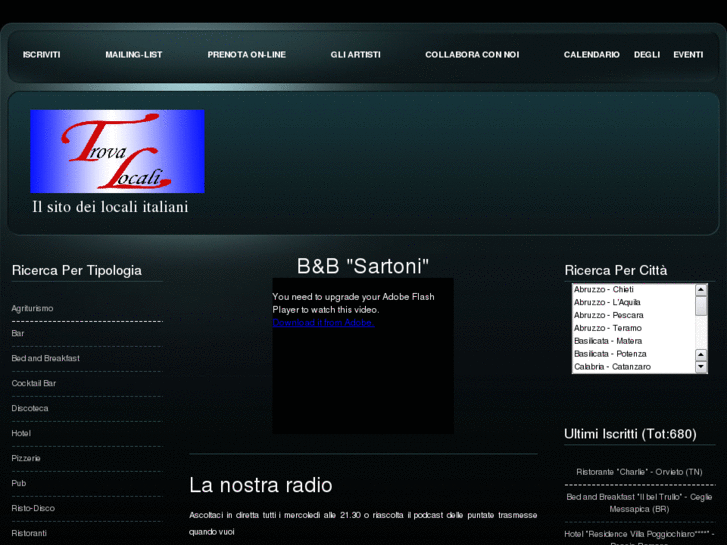Image resolution: width=727 pixels, height=545 pixels.
Task: Click the city list scrollbar thumb
Action: (x=701, y=306)
